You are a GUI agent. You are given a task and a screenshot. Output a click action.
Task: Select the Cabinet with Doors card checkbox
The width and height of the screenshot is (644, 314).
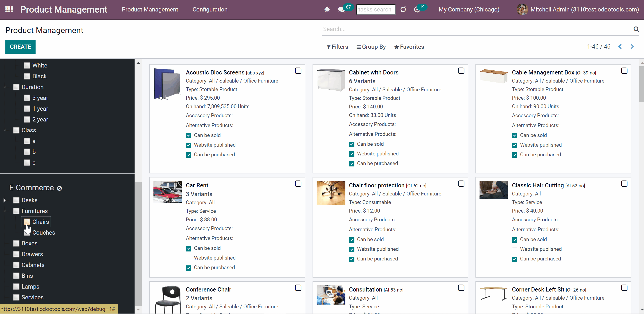461,71
